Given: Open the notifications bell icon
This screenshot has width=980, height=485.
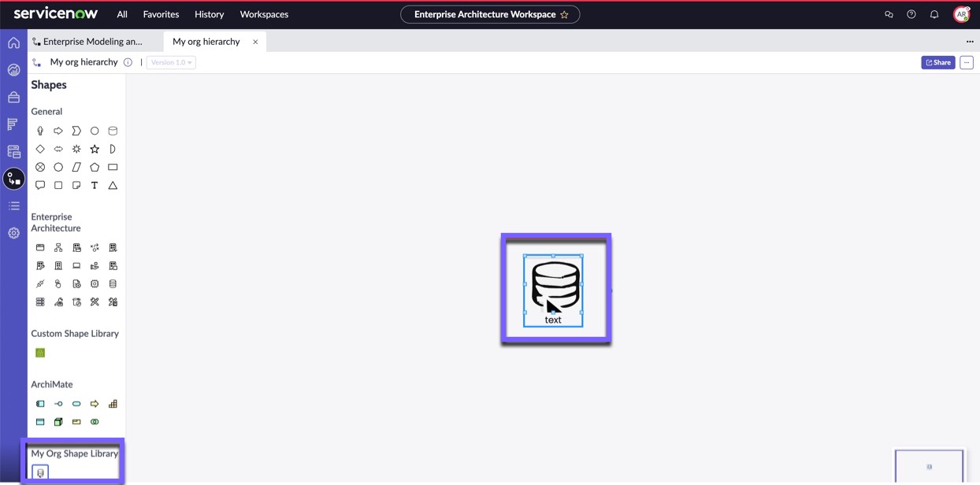Looking at the screenshot, I should pyautogui.click(x=934, y=14).
